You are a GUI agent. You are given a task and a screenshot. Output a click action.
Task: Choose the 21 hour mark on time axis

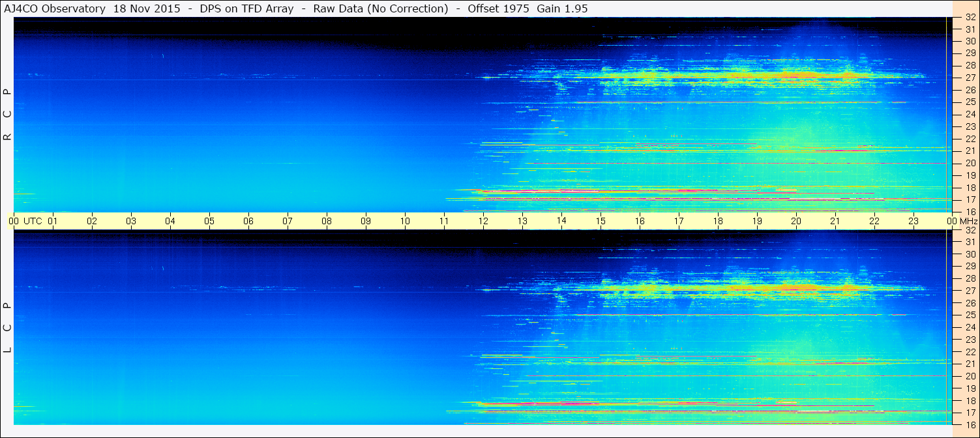click(x=835, y=221)
